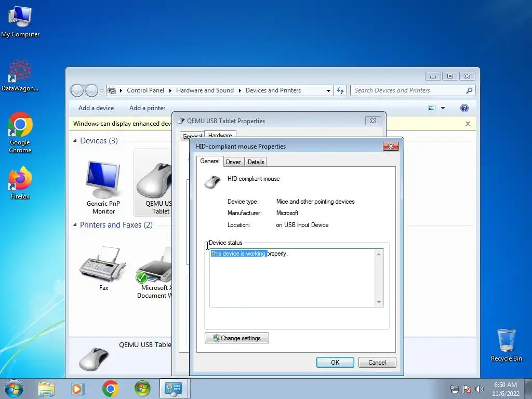
Task: Click the large QEMU mouse icon in details pane
Action: 94,358
